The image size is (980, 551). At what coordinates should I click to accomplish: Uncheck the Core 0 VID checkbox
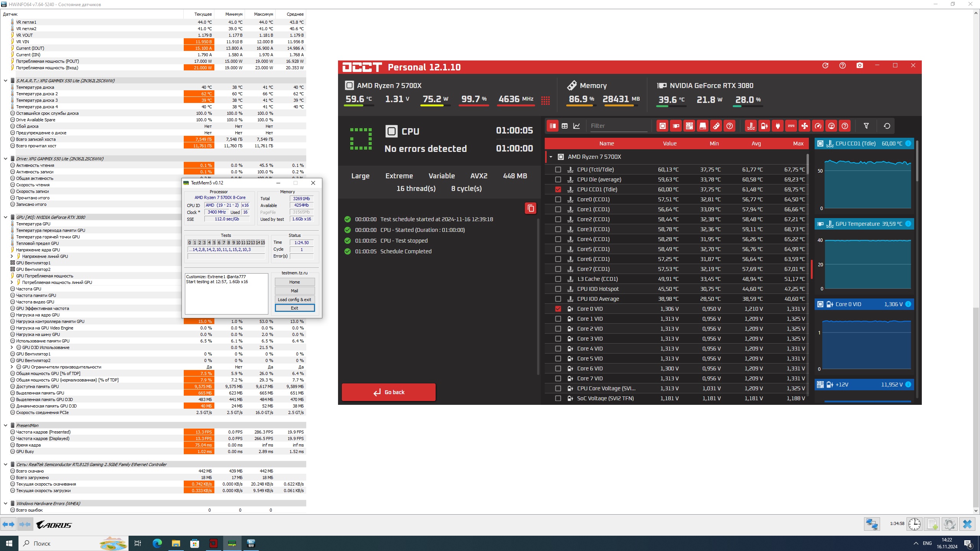point(558,309)
